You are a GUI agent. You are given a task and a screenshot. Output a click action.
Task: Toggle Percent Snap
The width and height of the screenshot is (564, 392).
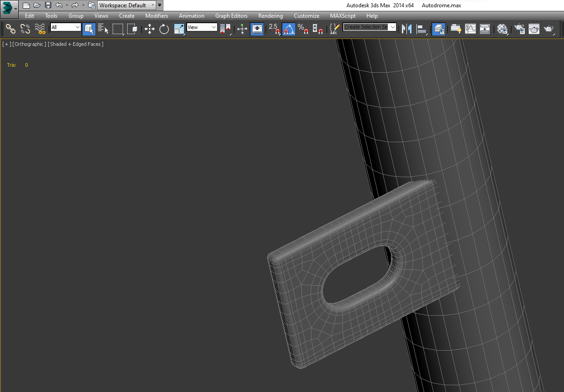pos(303,29)
